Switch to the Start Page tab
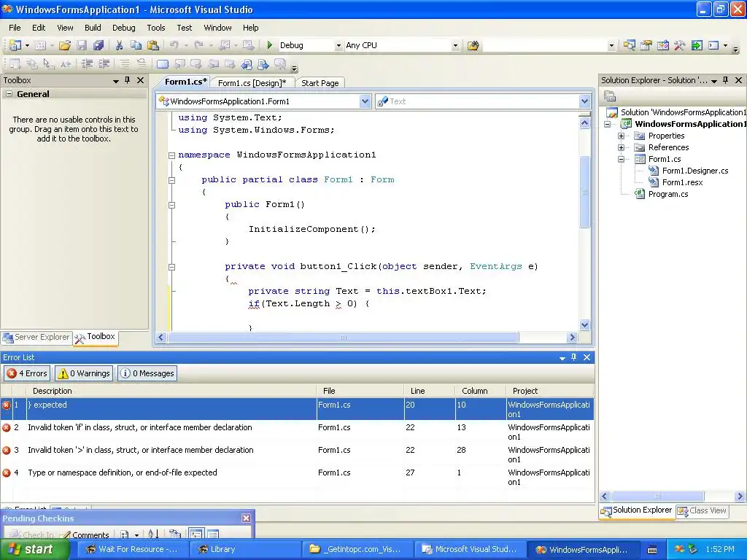 tap(320, 83)
